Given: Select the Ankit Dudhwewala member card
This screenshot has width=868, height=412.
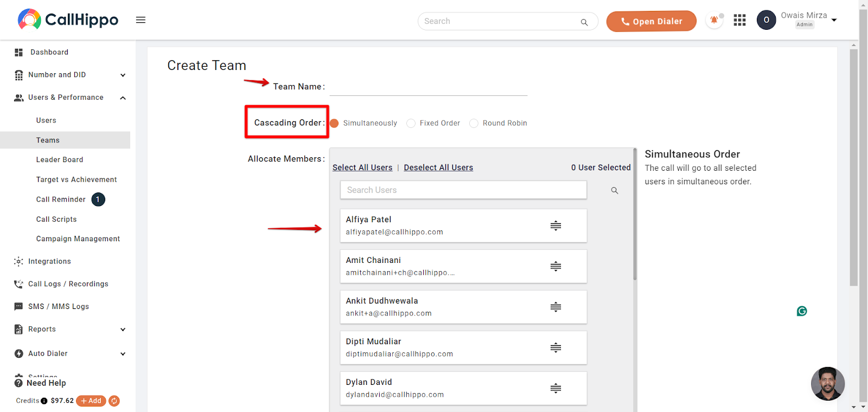Looking at the screenshot, I should [x=463, y=307].
